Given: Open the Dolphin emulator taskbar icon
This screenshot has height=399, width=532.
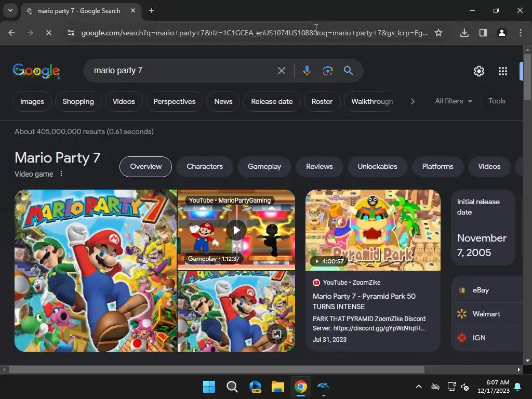Looking at the screenshot, I should [x=323, y=387].
